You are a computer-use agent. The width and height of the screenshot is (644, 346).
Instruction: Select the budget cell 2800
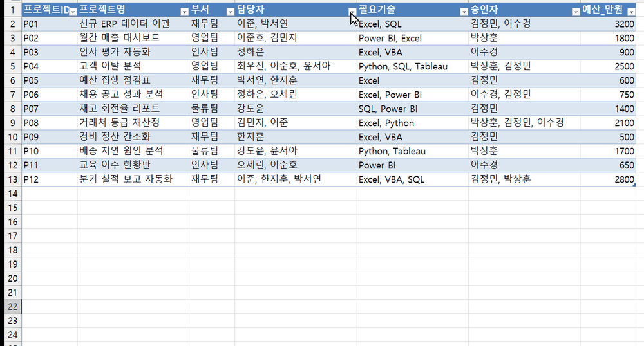(609, 179)
